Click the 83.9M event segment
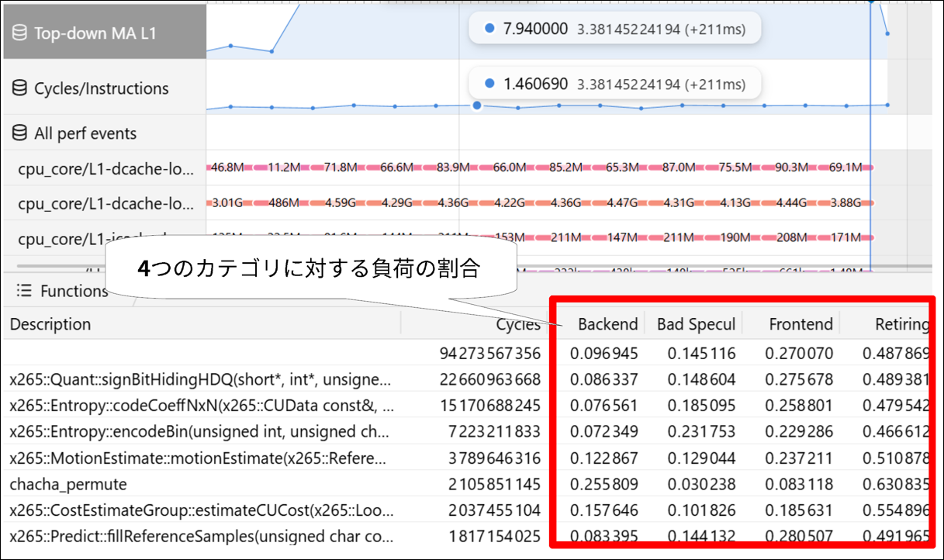The image size is (944, 560). coord(453,167)
